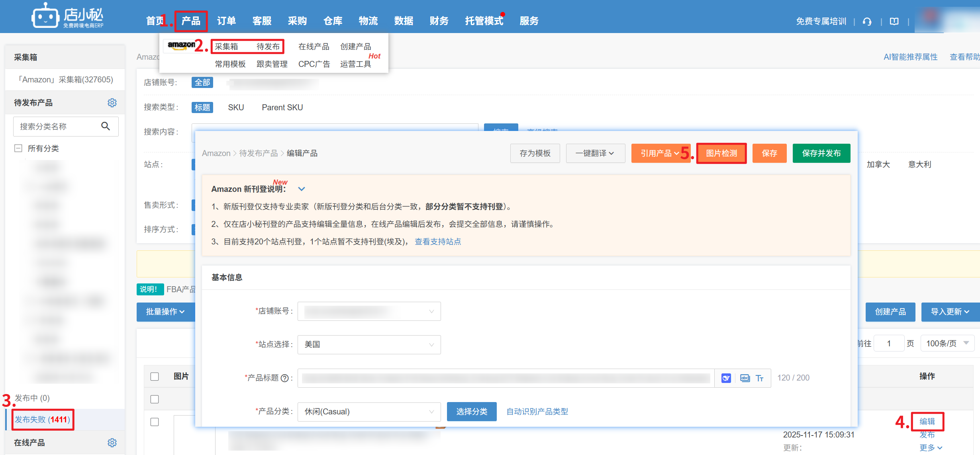This screenshot has width=980, height=455.
Task: Select 在线产品 in the Amazon submenu
Action: [314, 47]
